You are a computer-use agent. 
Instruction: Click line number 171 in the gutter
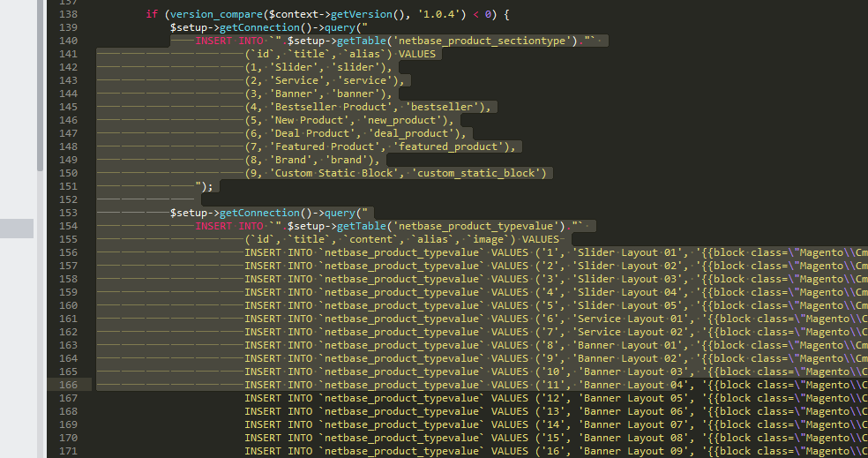point(69,451)
